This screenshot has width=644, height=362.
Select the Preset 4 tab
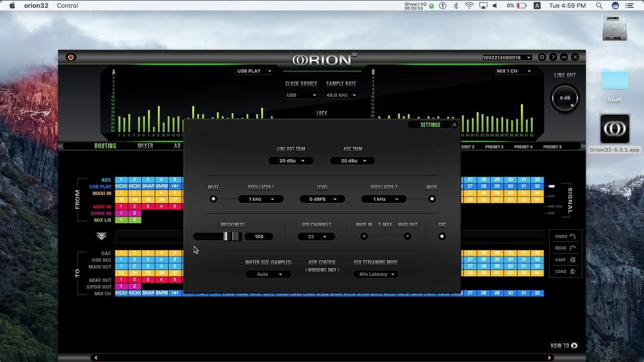pyautogui.click(x=523, y=147)
